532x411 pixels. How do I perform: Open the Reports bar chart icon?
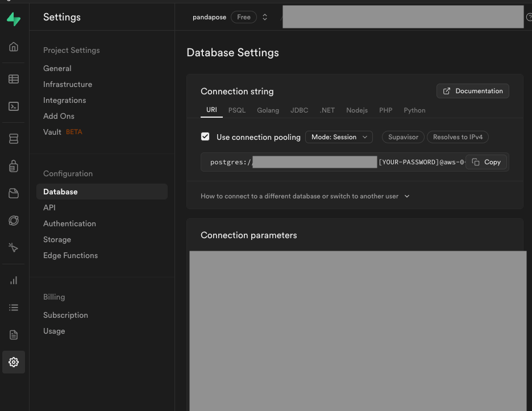14,280
